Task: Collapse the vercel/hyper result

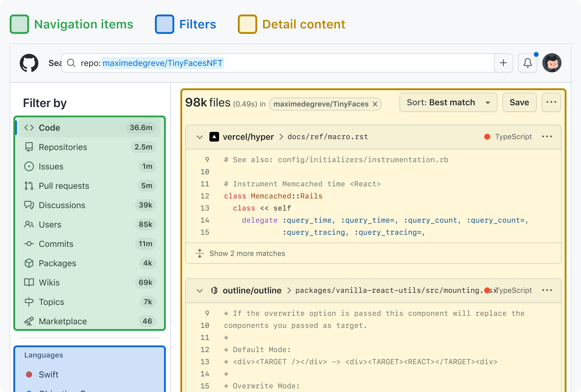Action: [x=200, y=137]
